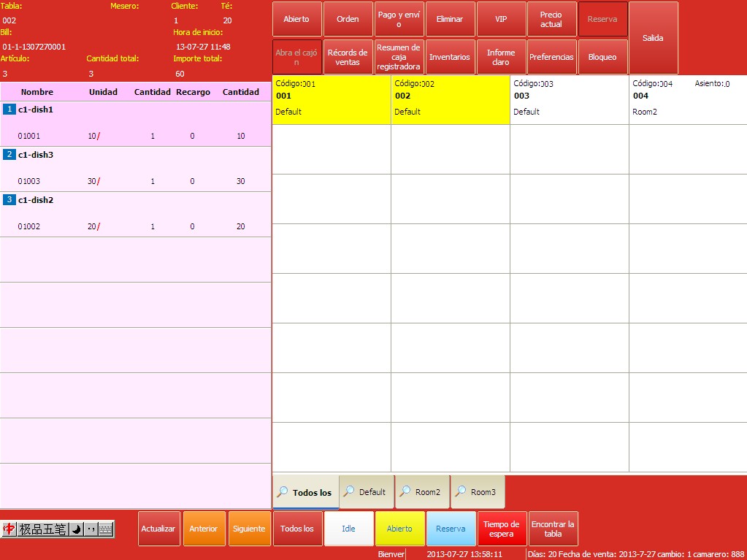Filter tables by blue Reserva status

click(x=451, y=529)
